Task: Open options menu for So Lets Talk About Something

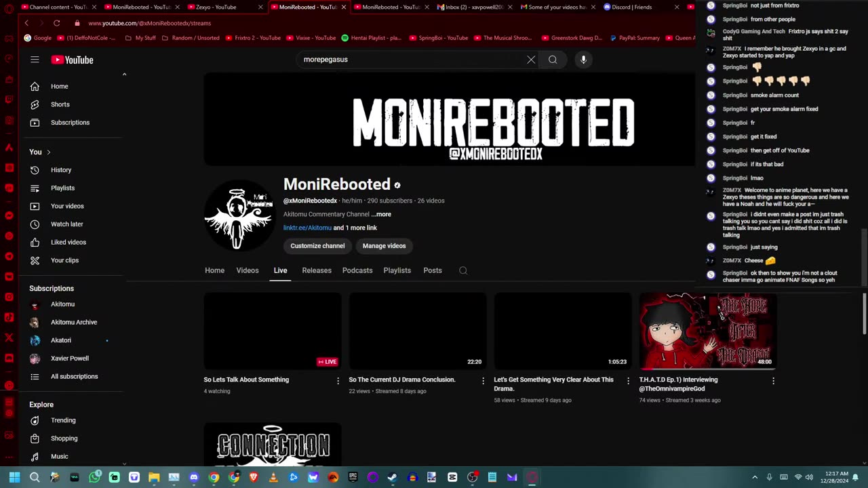Action: pos(338,381)
